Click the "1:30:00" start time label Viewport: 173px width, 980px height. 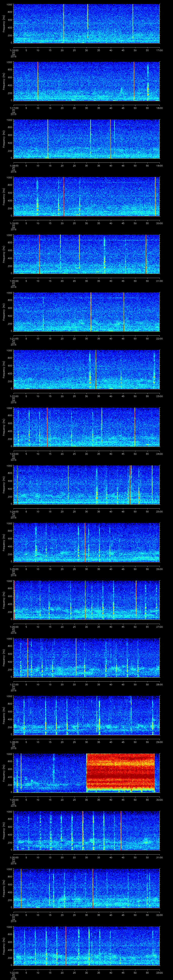(14, 857)
